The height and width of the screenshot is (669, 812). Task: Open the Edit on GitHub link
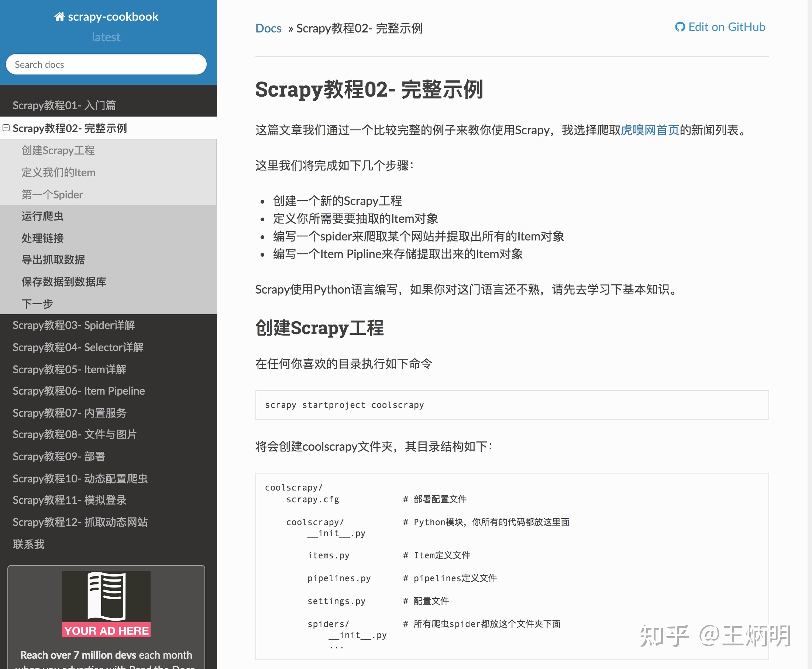[726, 27]
